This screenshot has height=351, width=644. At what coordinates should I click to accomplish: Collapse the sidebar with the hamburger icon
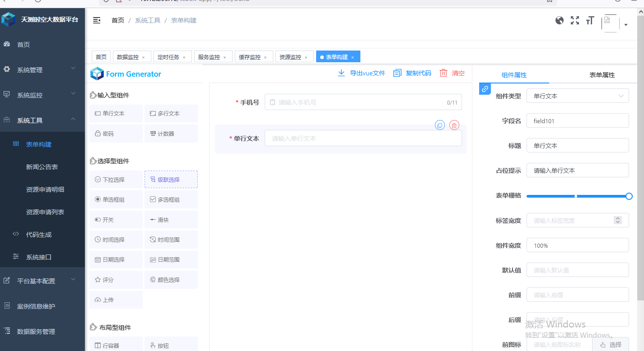click(97, 20)
